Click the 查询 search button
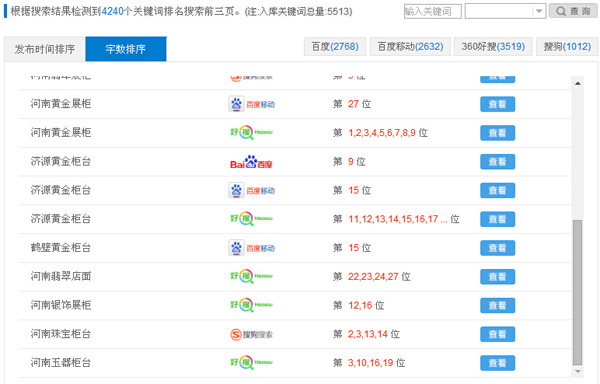 [573, 11]
